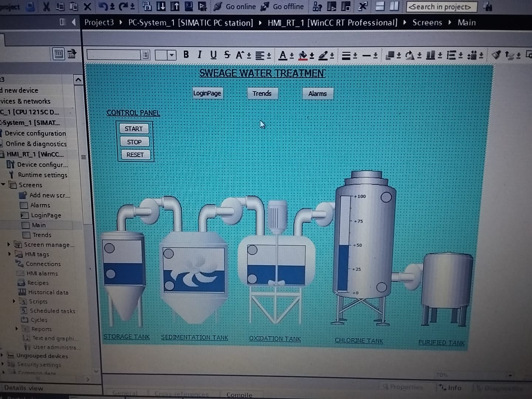Open the font size dropdown
Screen dimensions: 532x399
click(x=171, y=55)
